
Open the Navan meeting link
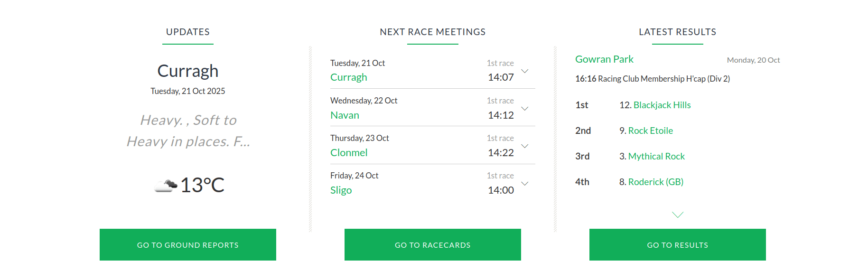coord(345,115)
